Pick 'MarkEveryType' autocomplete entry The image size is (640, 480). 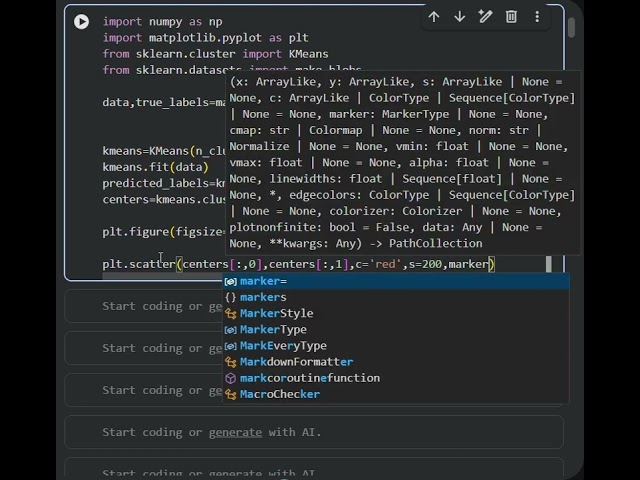[396, 346]
